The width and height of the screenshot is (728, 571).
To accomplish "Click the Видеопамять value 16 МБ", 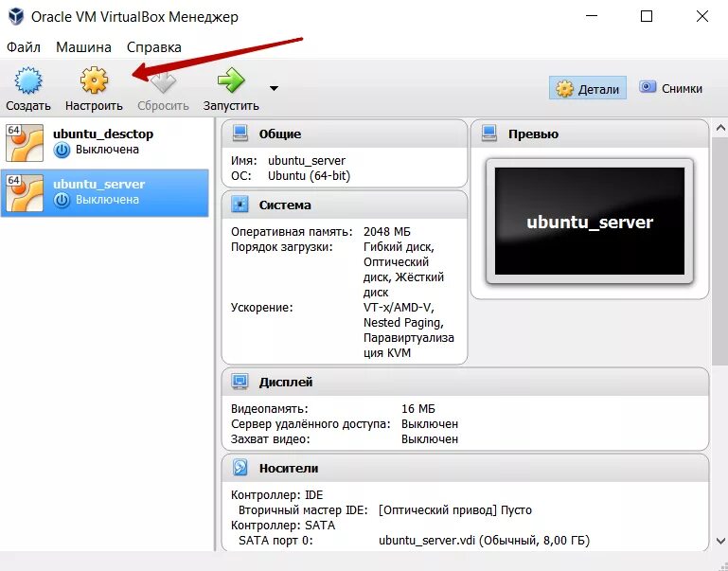I will click(x=417, y=409).
